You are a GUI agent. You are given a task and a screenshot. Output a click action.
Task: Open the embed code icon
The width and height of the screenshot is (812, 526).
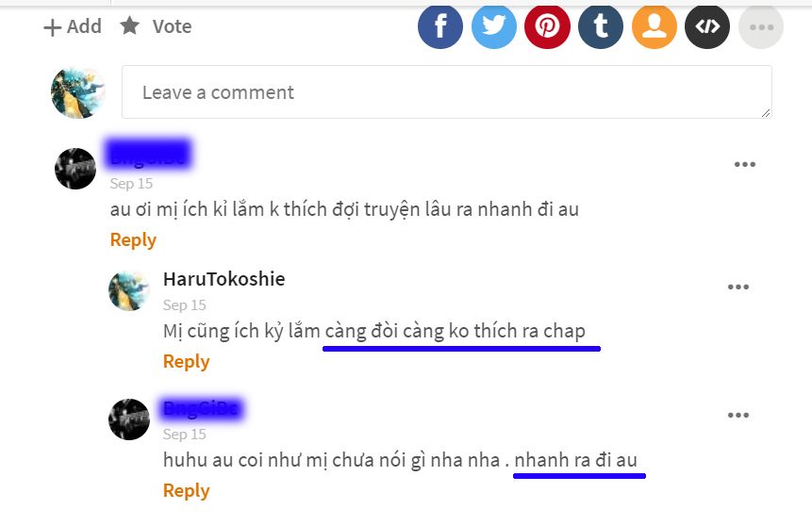[707, 26]
